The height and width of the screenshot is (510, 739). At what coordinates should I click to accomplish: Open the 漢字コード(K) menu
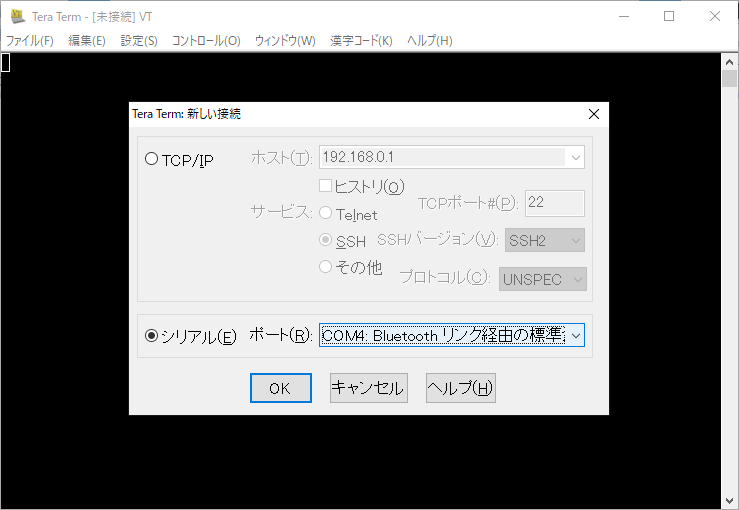coord(361,41)
